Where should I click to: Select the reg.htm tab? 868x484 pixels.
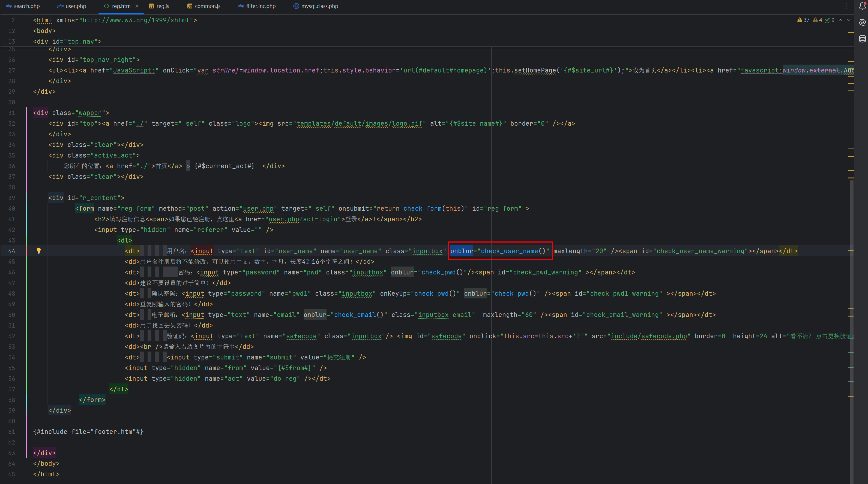click(117, 6)
